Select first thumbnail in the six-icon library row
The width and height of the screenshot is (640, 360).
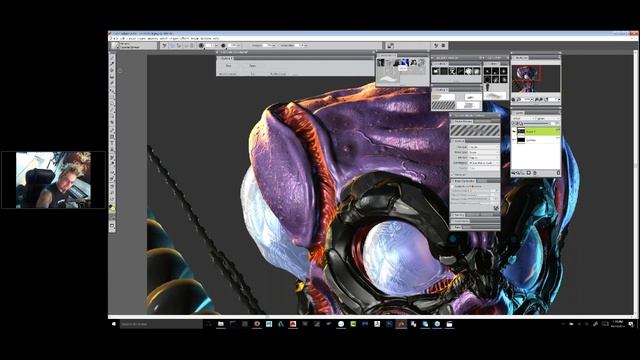tap(436, 71)
